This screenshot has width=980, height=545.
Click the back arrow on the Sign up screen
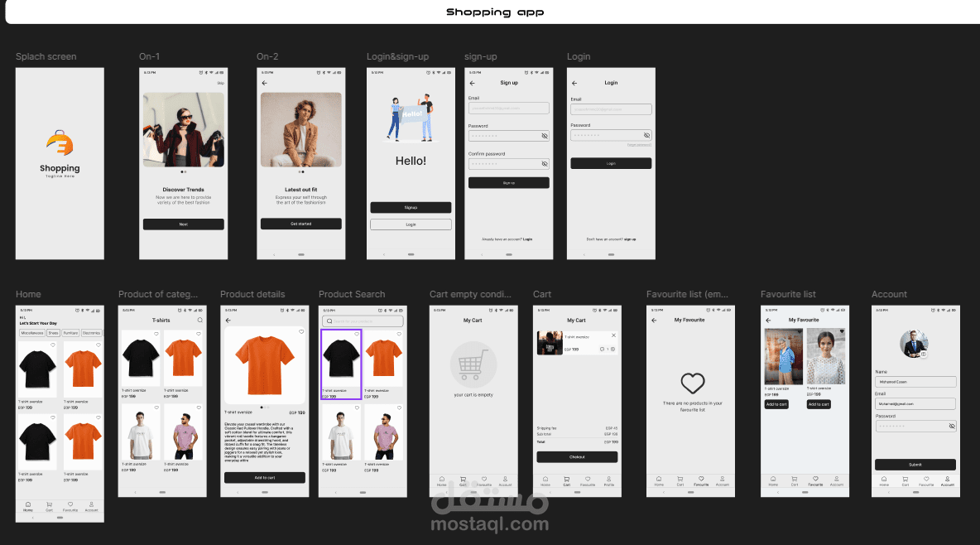pyautogui.click(x=472, y=83)
